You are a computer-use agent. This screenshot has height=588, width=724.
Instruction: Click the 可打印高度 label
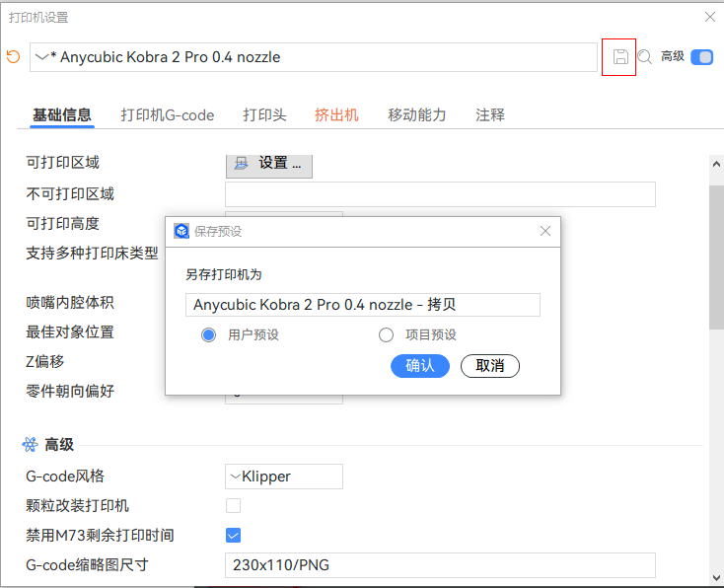[x=63, y=224]
